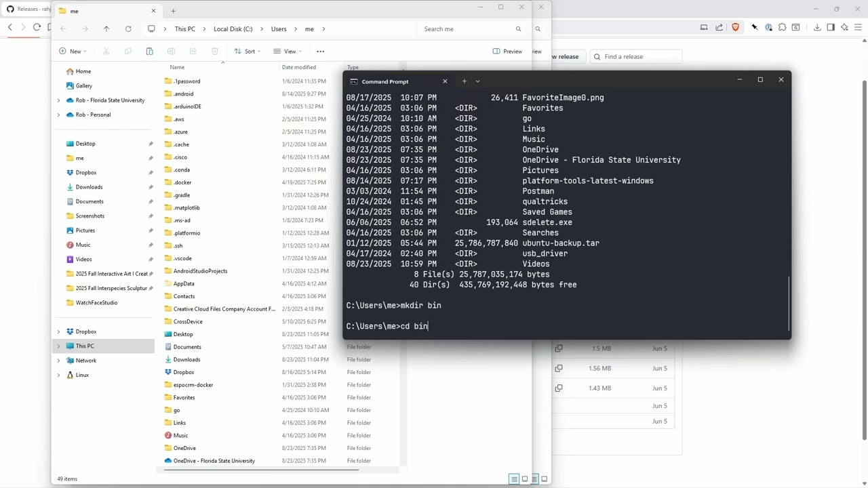Sort by the Date modified column header
This screenshot has height=488, width=868.
[x=298, y=67]
